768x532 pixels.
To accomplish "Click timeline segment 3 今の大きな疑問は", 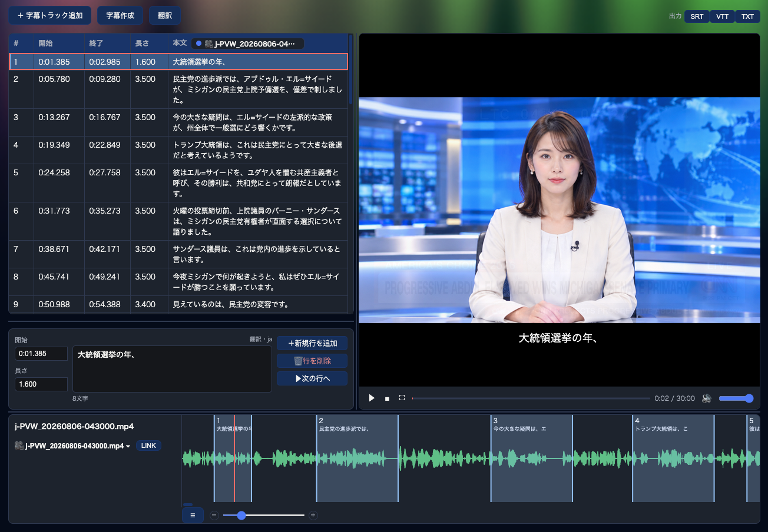I will click(x=532, y=458).
